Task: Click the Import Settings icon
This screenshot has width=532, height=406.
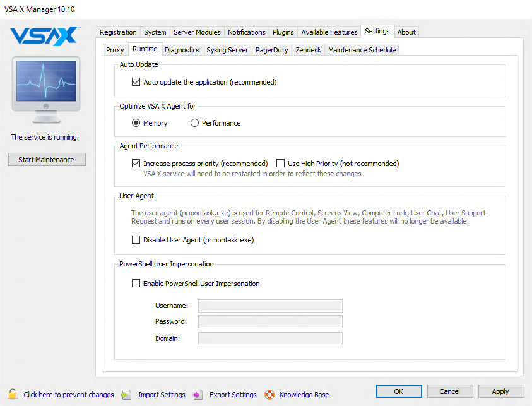Action: [x=126, y=395]
